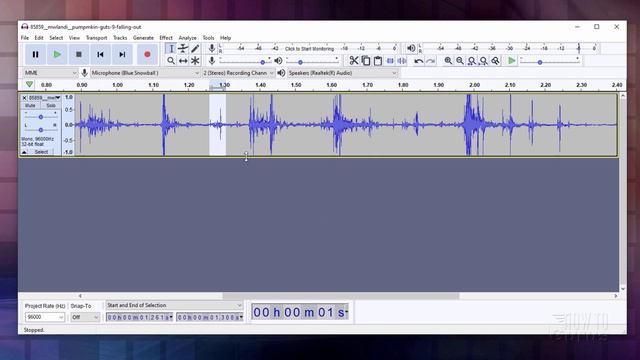
Task: Click the track's Select button
Action: [x=41, y=152]
